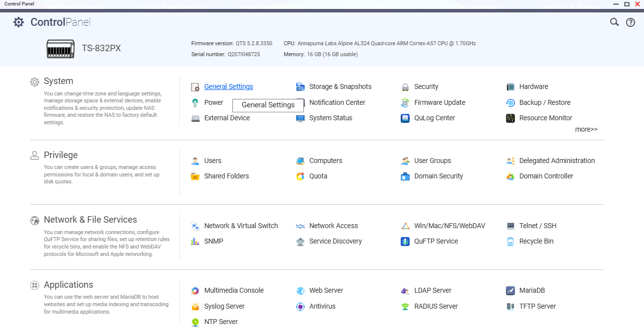Click the Security padlock icon
644x333 pixels.
(405, 87)
